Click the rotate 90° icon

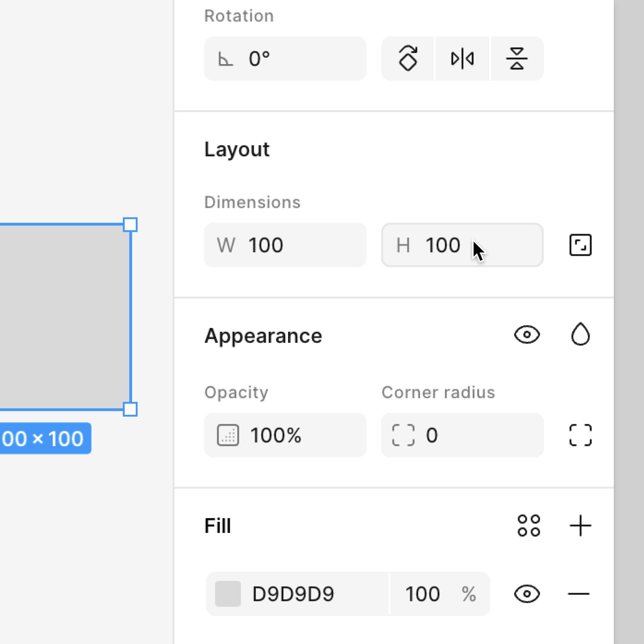[x=408, y=58]
